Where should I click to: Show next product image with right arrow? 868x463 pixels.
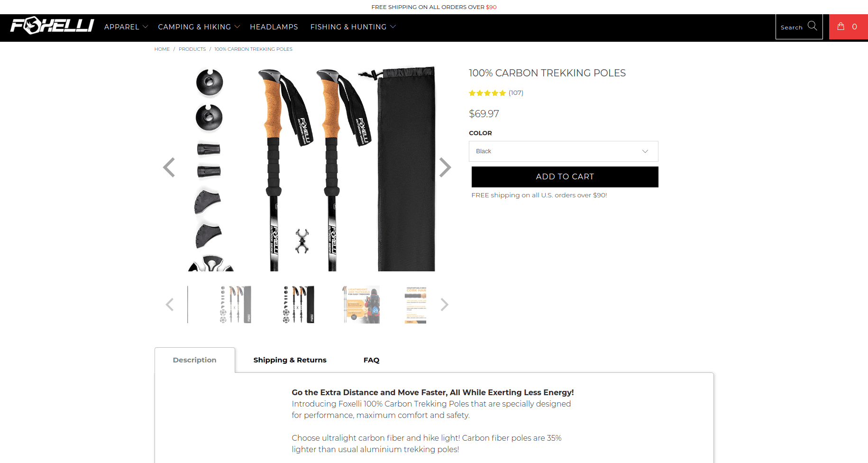[445, 167]
